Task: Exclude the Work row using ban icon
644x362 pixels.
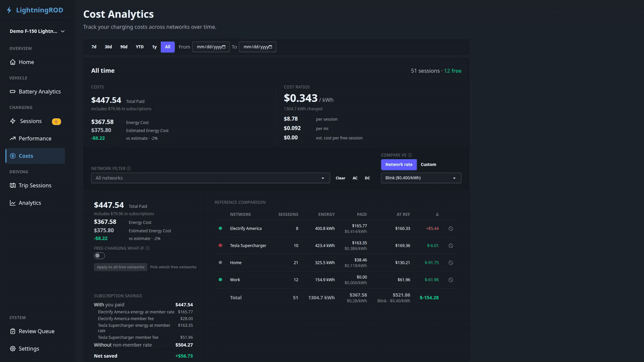Action: point(451,280)
